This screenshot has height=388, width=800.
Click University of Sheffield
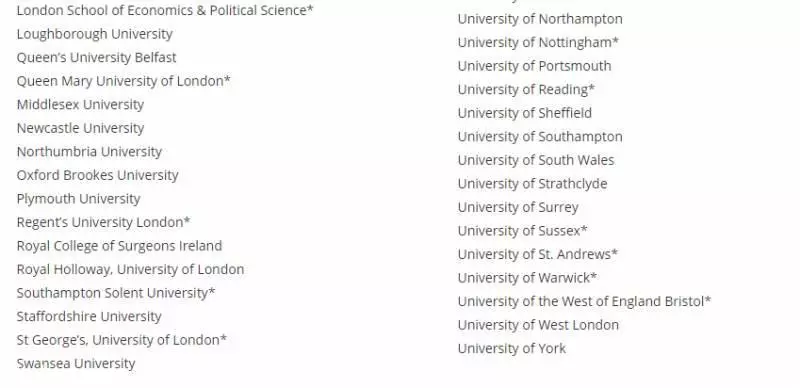[x=524, y=113]
